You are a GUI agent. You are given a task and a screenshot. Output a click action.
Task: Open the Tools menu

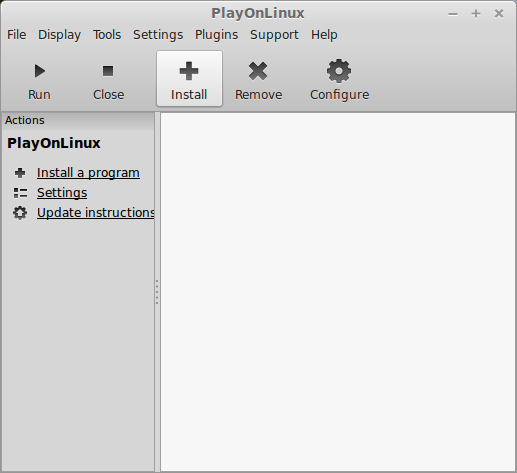[x=107, y=35]
